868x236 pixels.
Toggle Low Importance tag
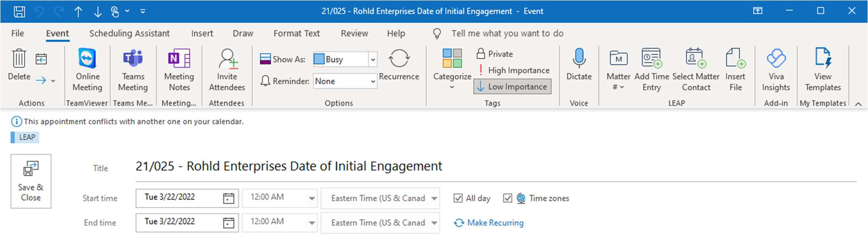click(512, 87)
